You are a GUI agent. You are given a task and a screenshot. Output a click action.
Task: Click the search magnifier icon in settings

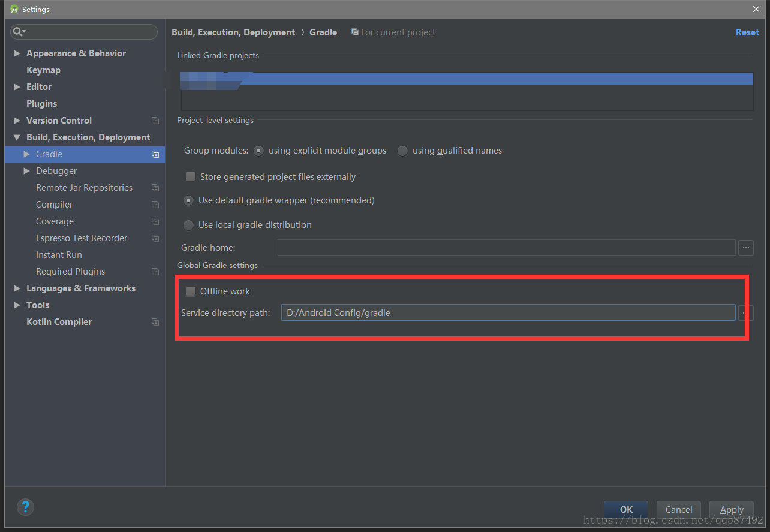18,32
